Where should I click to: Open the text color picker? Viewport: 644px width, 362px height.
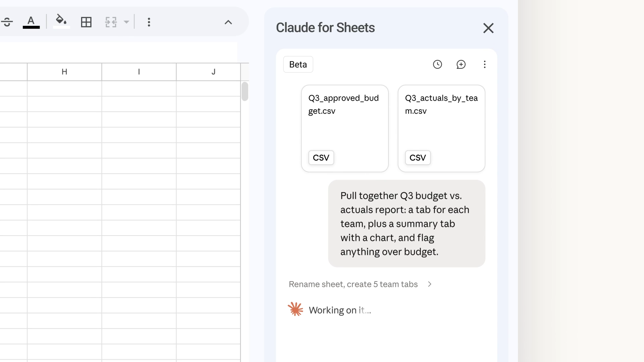tap(31, 22)
